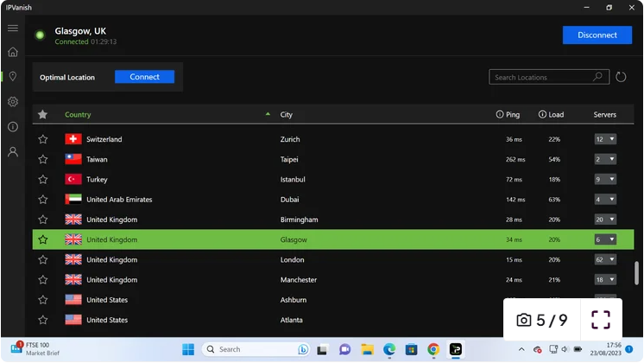Click the Switzerland flag icon
The height and width of the screenshot is (363, 644).
coord(73,139)
